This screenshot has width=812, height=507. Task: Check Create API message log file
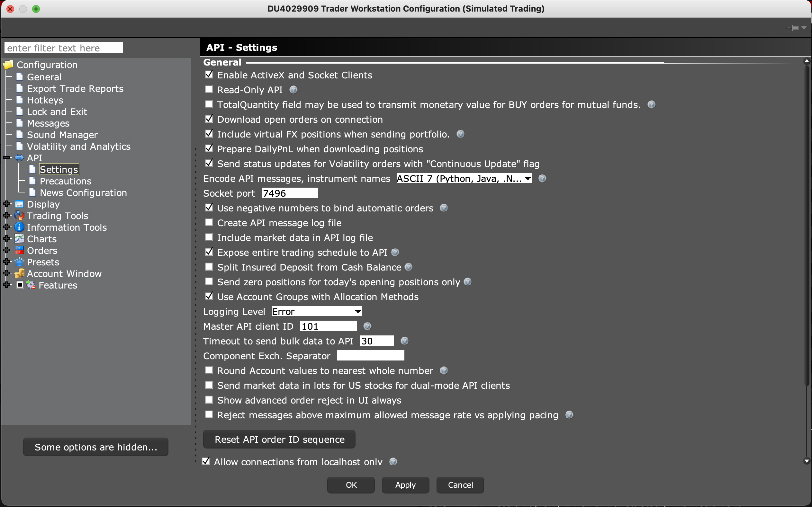point(209,223)
